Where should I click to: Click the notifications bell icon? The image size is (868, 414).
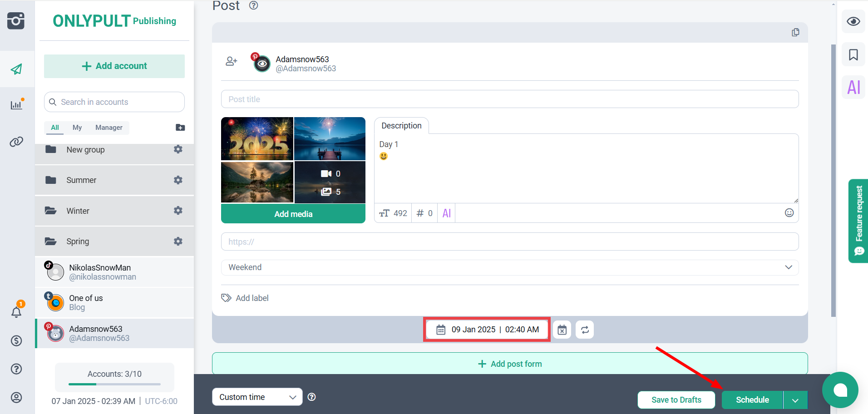click(x=16, y=311)
